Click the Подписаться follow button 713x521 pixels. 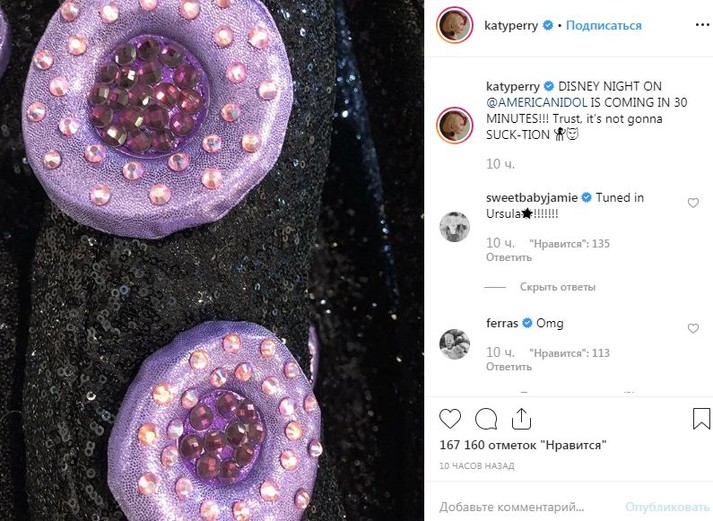point(604,25)
